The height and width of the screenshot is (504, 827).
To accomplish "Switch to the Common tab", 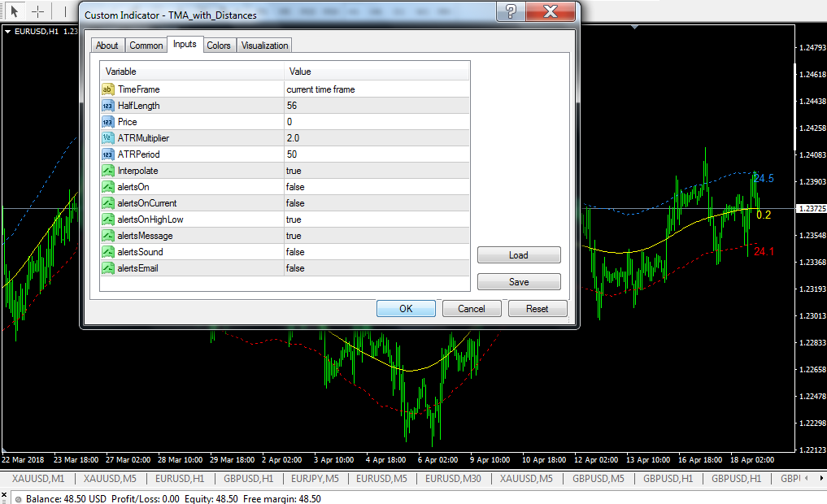I will (146, 46).
